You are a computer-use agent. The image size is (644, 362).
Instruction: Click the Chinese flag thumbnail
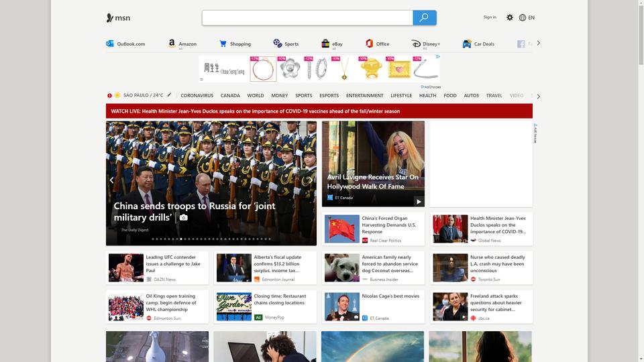pos(341,229)
